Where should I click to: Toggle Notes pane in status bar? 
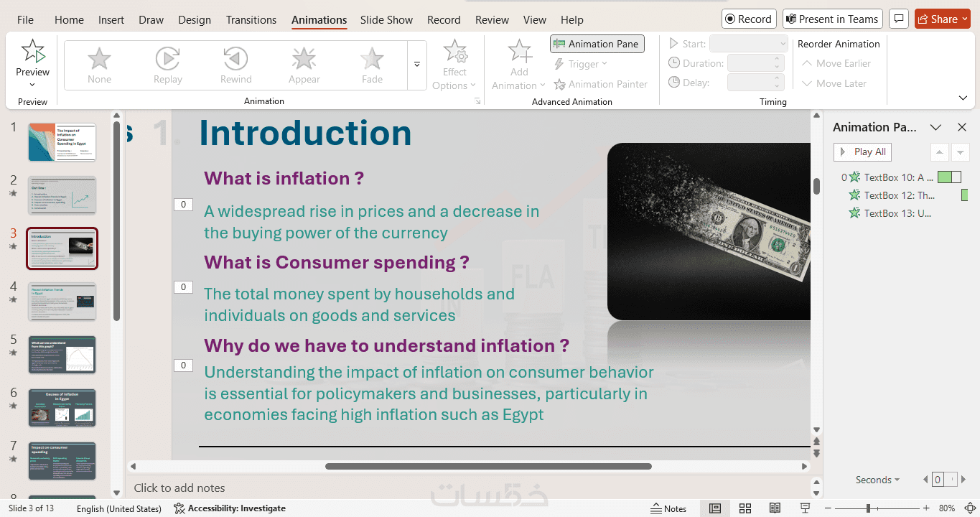668,508
